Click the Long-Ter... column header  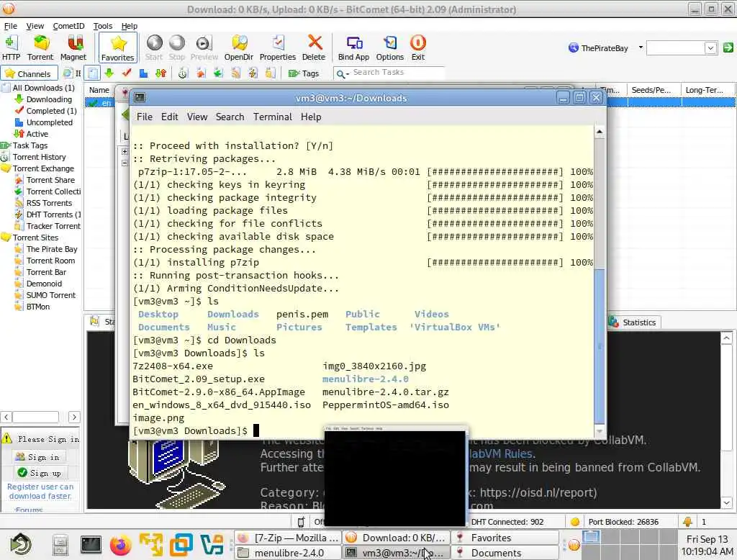[x=708, y=90]
